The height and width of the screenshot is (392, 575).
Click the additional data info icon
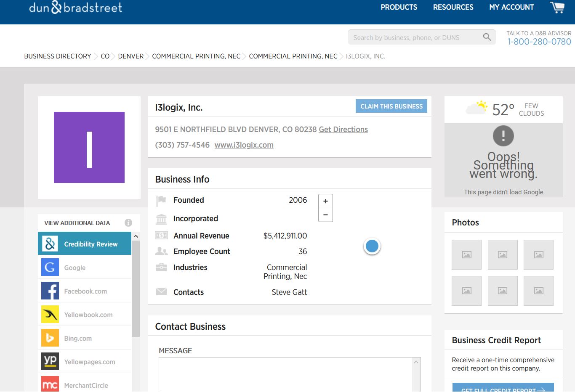tap(128, 223)
